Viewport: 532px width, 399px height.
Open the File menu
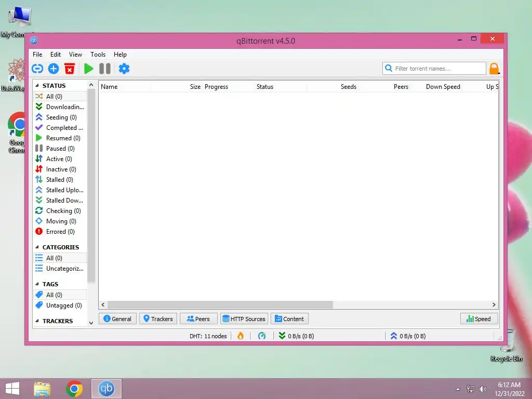(37, 54)
